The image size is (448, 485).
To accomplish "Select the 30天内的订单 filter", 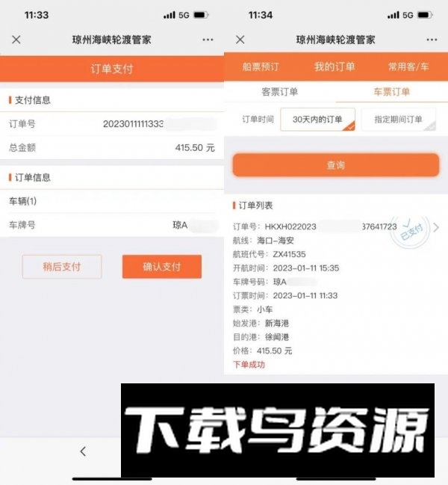I will [x=317, y=120].
